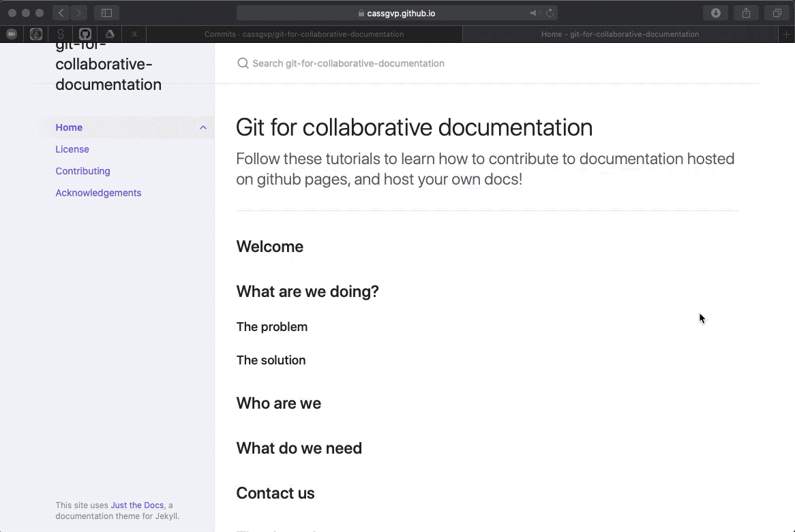Add a new tab with plus button
The height and width of the screenshot is (532, 795).
click(787, 34)
